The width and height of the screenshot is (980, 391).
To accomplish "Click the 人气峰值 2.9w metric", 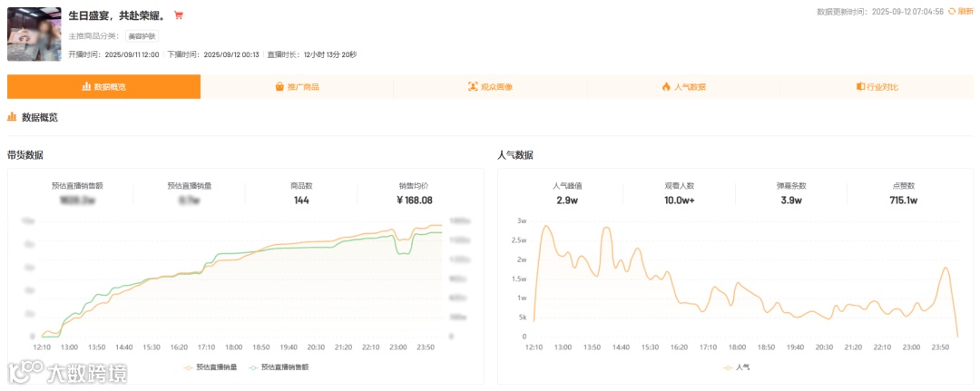I will coord(567,193).
